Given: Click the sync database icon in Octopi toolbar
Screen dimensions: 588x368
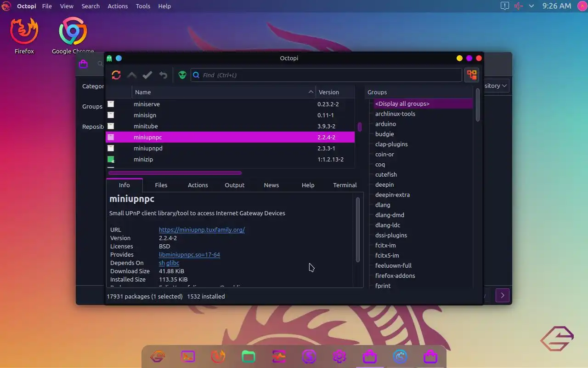Looking at the screenshot, I should (x=116, y=75).
